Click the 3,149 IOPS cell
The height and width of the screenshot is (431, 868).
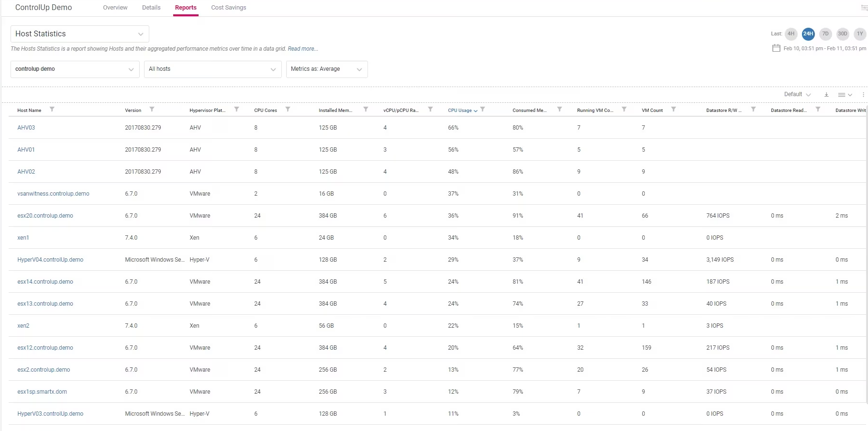tap(720, 260)
